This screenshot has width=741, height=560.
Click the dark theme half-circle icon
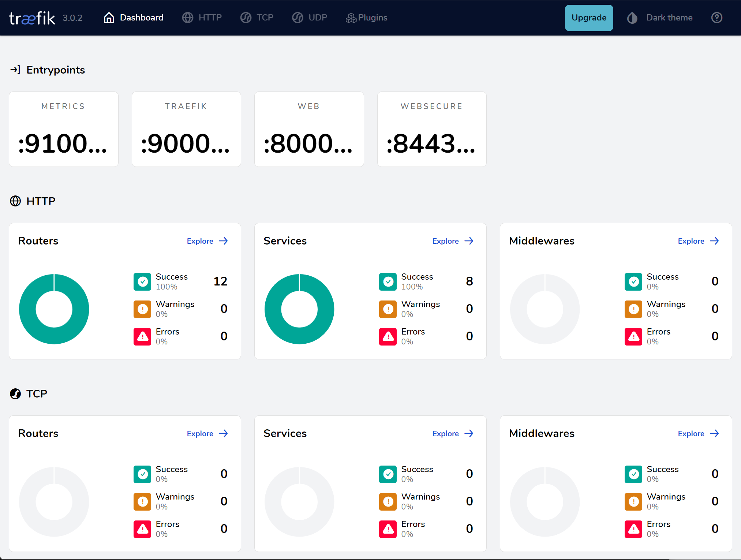coord(632,18)
